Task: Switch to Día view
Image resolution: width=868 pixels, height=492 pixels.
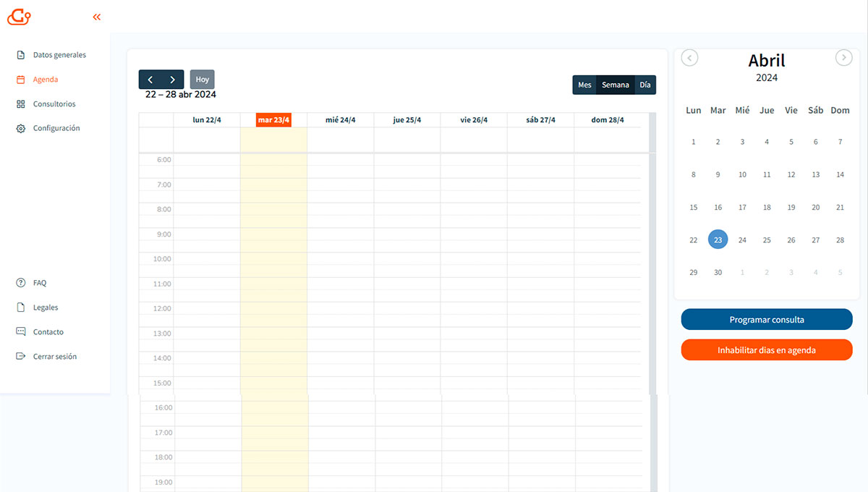Action: point(645,85)
